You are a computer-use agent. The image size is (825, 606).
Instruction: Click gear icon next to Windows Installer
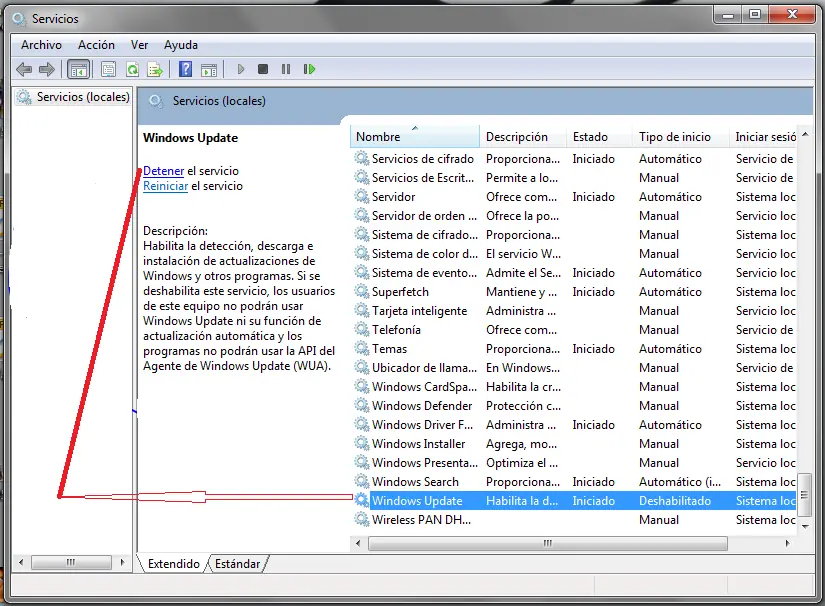click(x=361, y=443)
